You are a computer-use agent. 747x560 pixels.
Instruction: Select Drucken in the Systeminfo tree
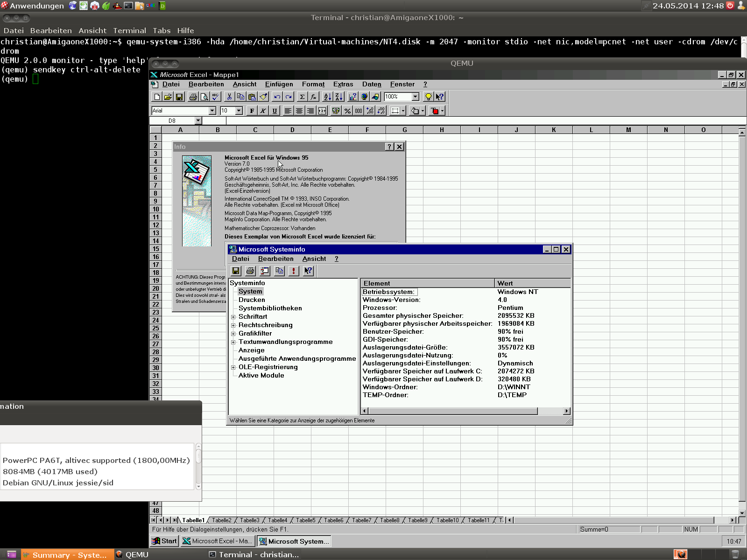point(252,300)
